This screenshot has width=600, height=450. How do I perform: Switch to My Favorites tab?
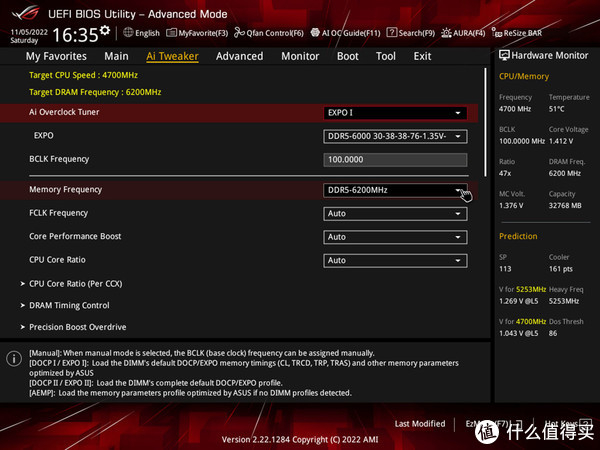click(x=56, y=56)
